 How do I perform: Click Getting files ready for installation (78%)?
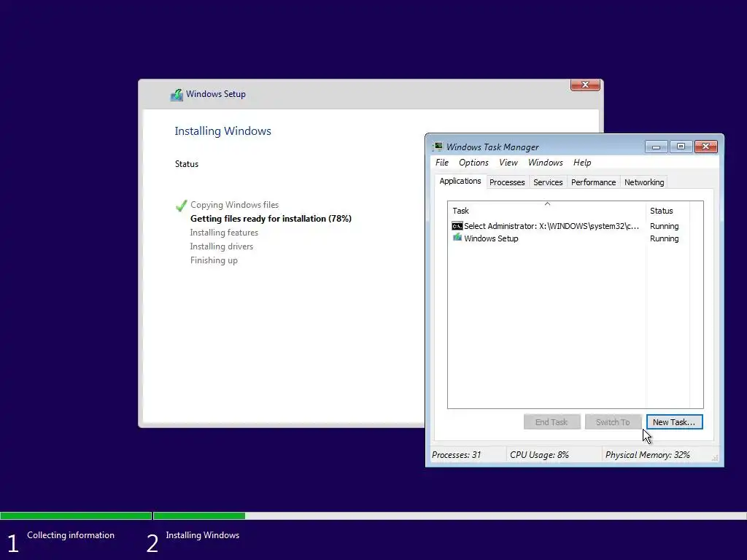coord(271,219)
